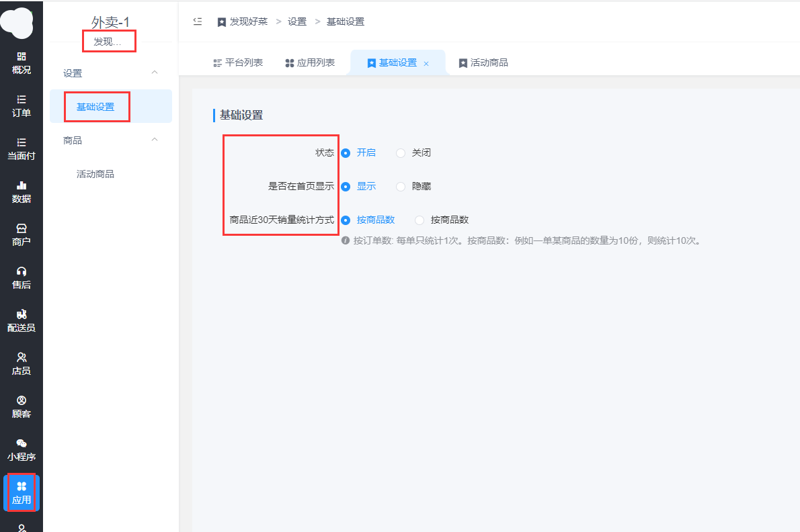Click the 发现... app name label

[x=108, y=42]
